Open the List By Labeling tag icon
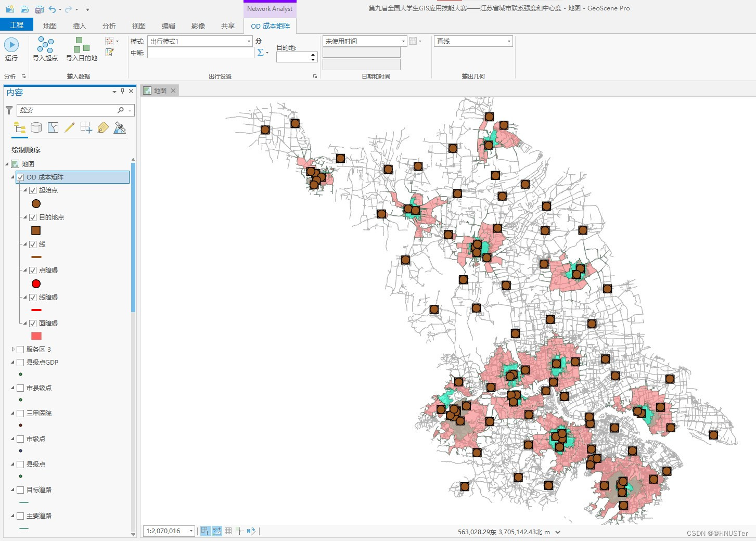 tap(103, 128)
